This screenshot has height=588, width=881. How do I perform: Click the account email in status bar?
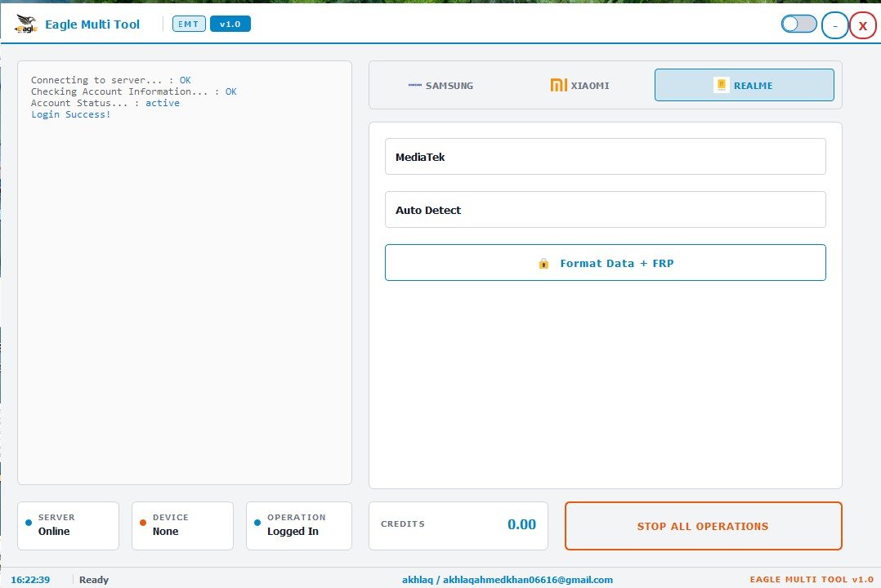pos(508,580)
